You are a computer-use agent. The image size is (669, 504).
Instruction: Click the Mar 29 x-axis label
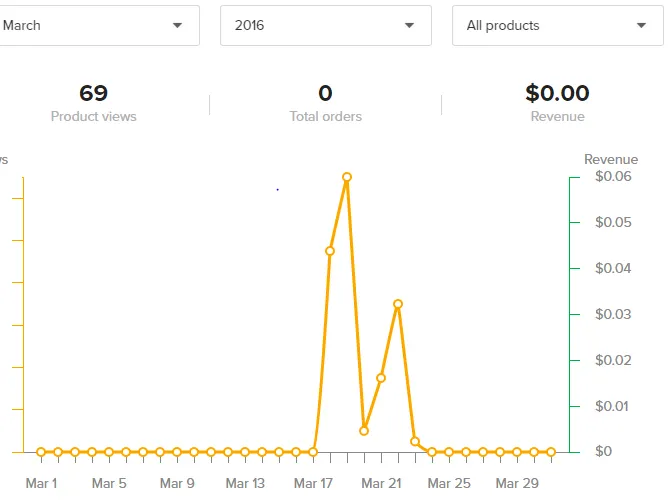pyautogui.click(x=516, y=484)
